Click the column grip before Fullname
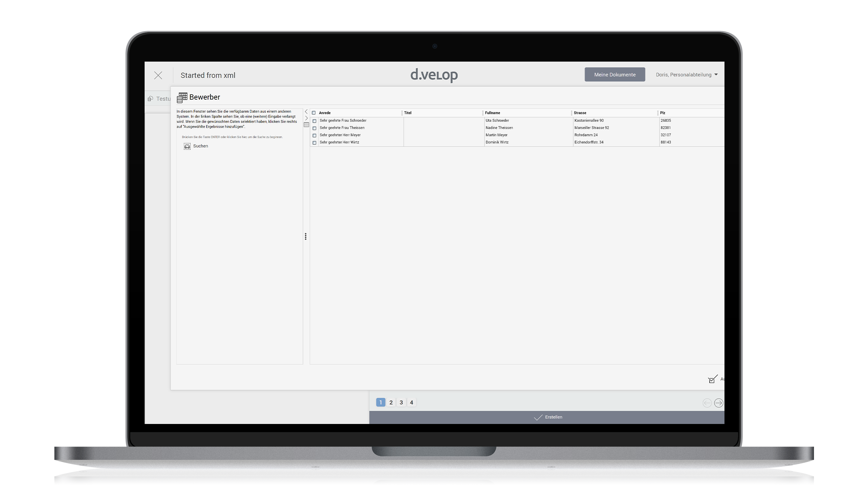 click(x=483, y=113)
